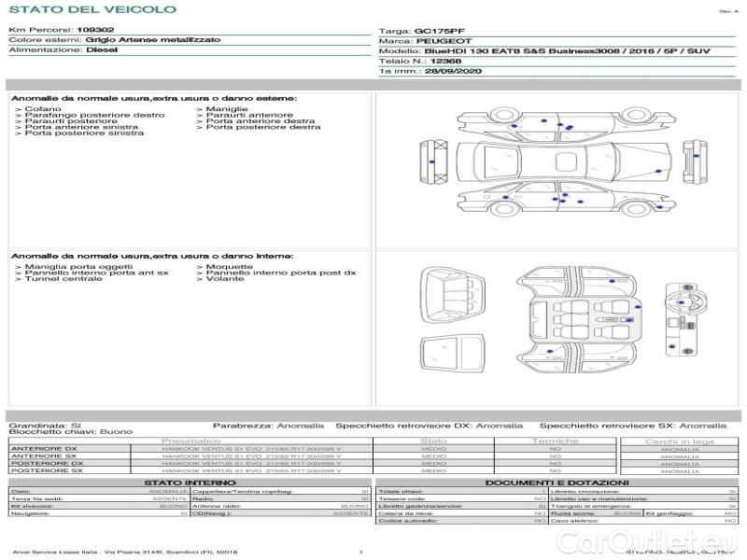The image size is (747, 560).
Task: Click first registration date 28/09/2020
Action: [x=453, y=72]
